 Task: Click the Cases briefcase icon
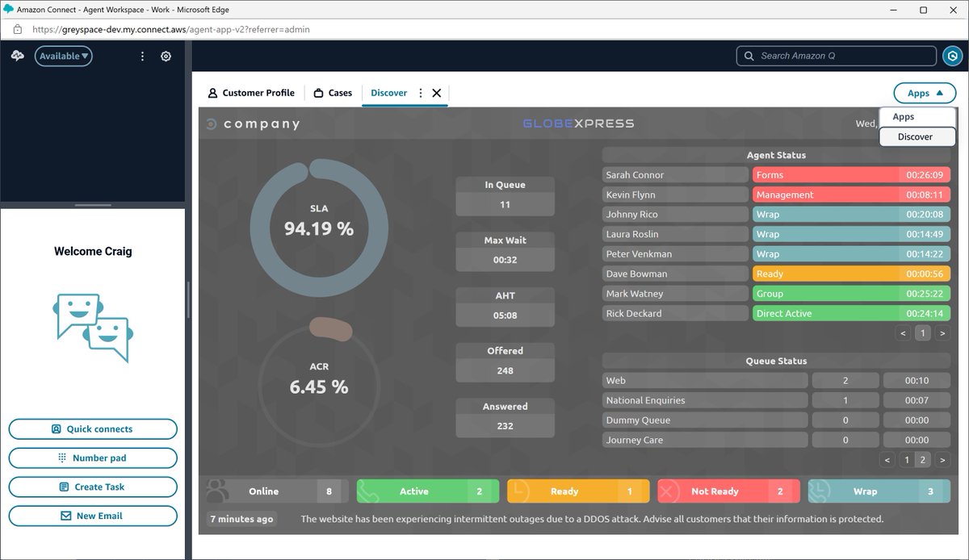click(319, 93)
